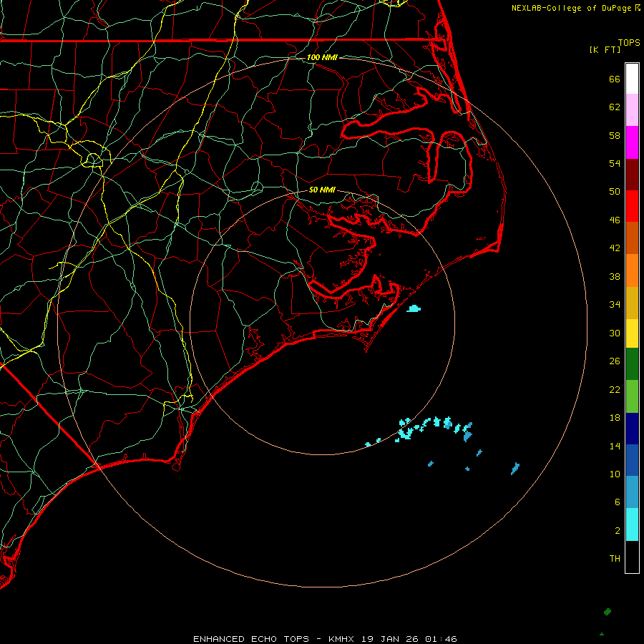Click the 01:46 time stamp
This screenshot has height=644, width=644.
(441, 639)
